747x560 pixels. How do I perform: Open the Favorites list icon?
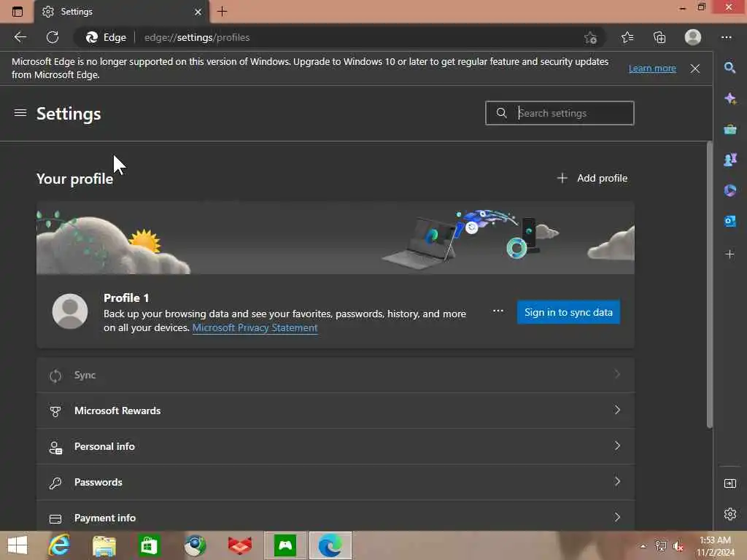tap(627, 37)
